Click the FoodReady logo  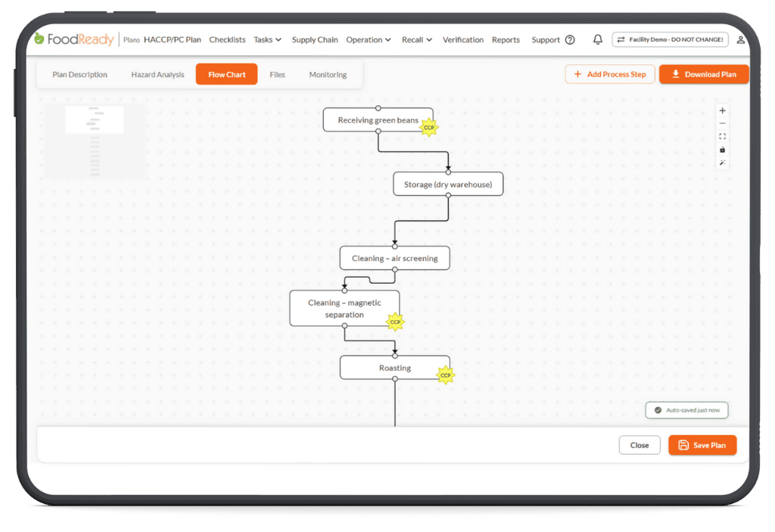click(74, 39)
